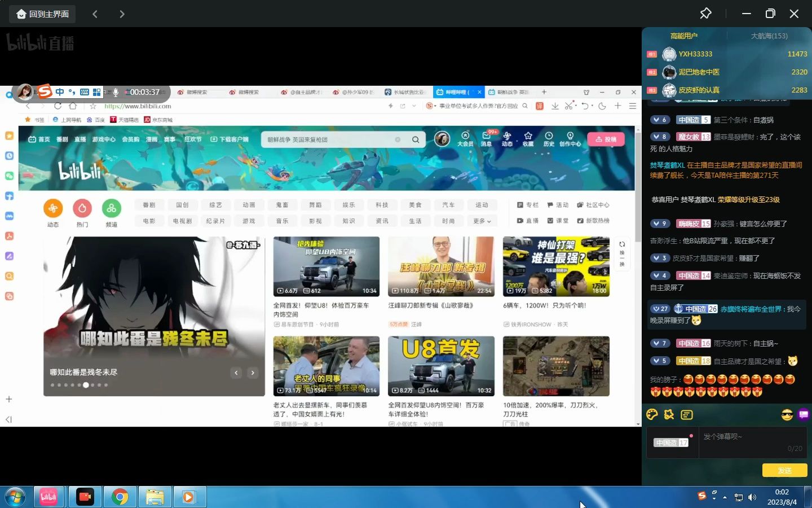Open 游戏中心 in bilibili top navigation

tap(104, 139)
